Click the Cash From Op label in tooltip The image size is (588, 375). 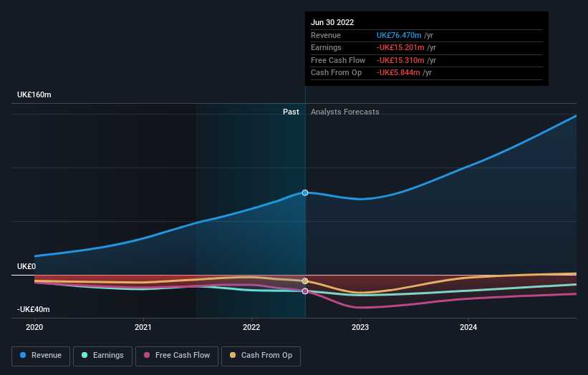coord(337,73)
